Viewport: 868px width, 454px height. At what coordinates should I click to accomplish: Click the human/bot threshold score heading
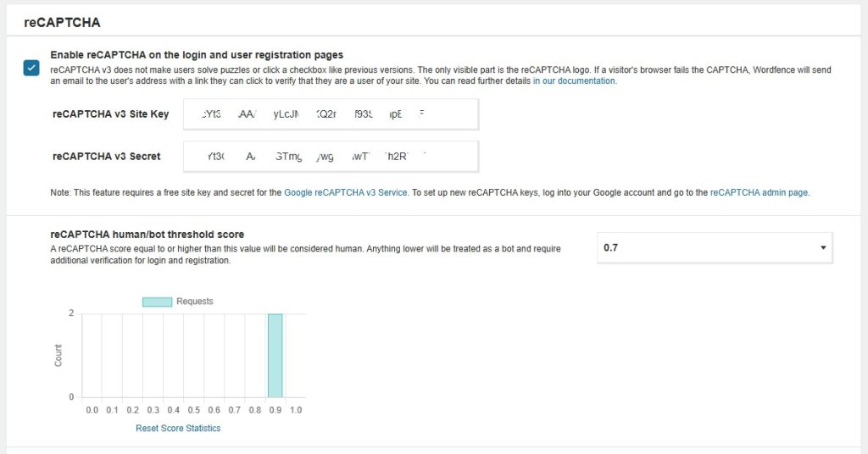(147, 235)
